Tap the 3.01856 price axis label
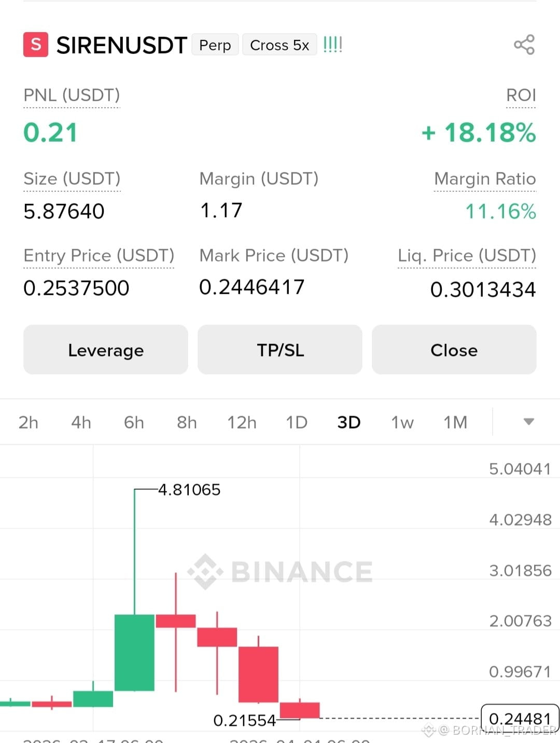 coord(520,571)
